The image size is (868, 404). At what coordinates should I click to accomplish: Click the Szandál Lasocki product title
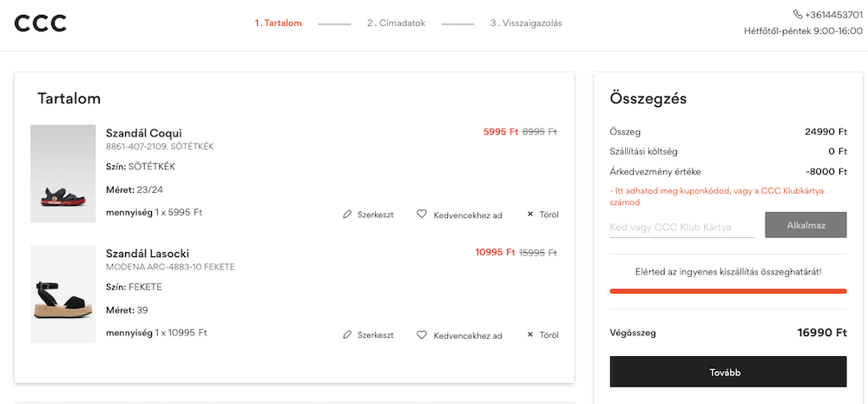[x=148, y=254]
